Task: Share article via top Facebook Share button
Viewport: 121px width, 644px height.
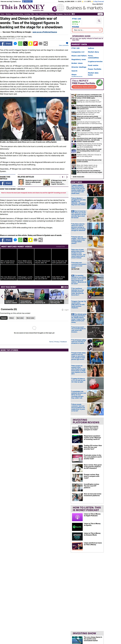Action: click(6, 43)
